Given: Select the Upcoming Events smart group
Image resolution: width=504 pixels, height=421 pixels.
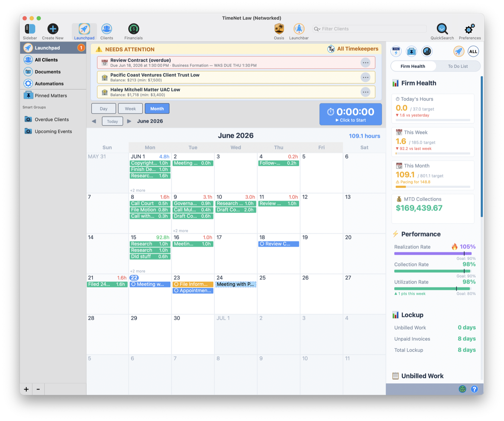Looking at the screenshot, I should (53, 132).
